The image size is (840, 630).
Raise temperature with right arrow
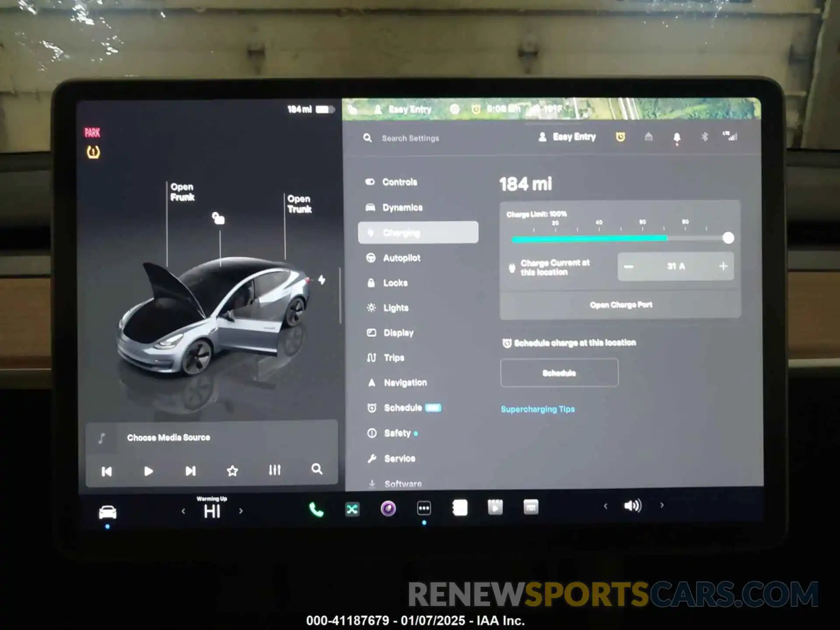pyautogui.click(x=241, y=511)
